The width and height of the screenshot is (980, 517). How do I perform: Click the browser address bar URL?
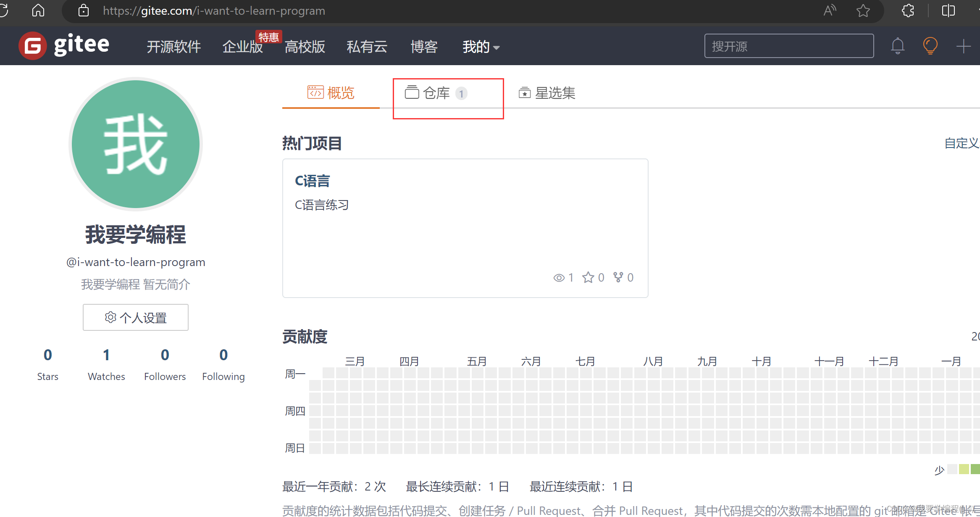click(214, 11)
